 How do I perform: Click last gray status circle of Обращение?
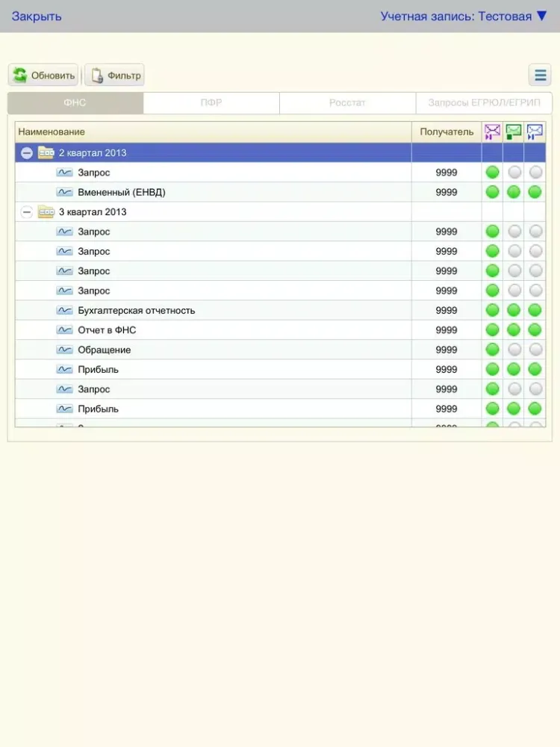[535, 350]
